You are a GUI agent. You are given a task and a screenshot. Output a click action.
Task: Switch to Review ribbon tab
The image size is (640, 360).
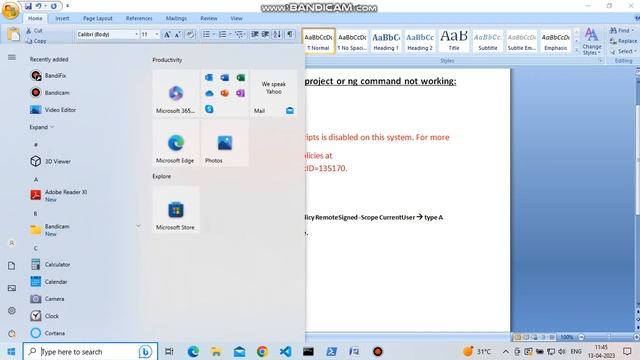click(x=209, y=18)
